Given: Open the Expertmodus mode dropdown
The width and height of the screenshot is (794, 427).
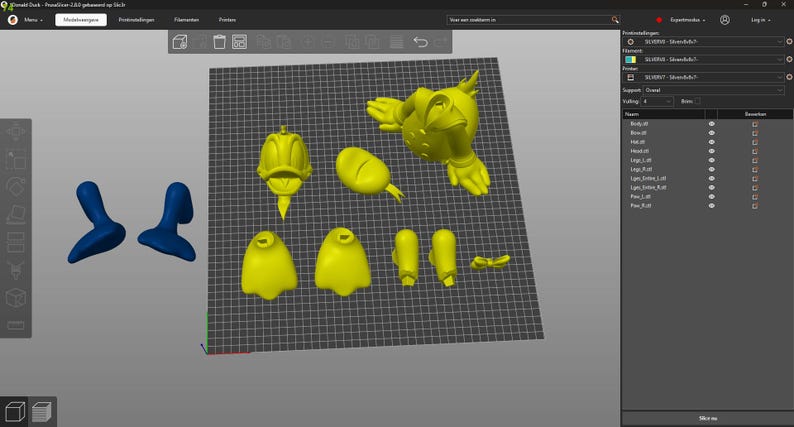Looking at the screenshot, I should coord(687,20).
